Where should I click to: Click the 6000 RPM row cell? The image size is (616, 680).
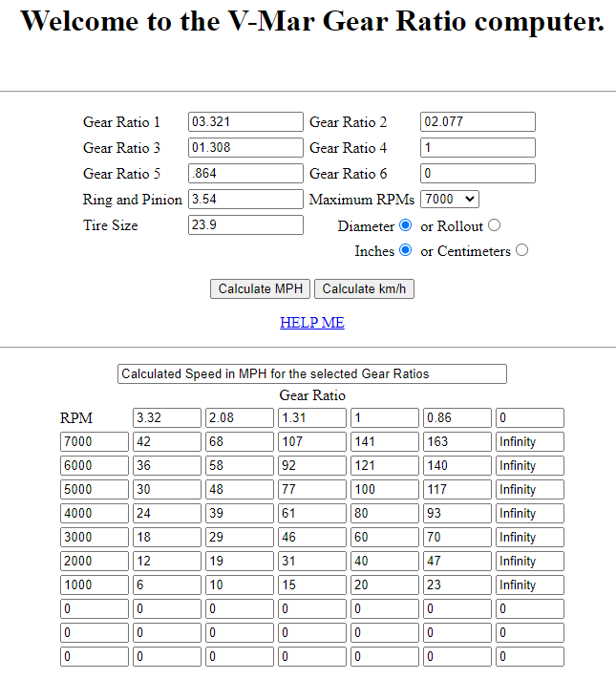[95, 465]
